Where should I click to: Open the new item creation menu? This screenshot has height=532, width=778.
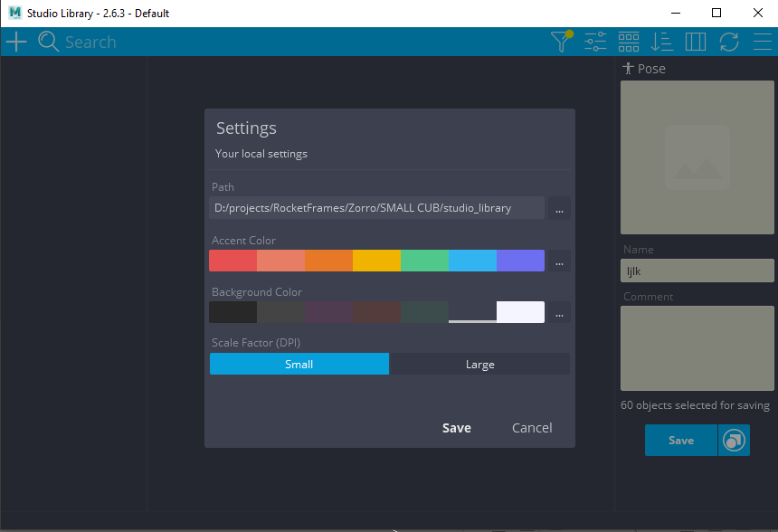pyautogui.click(x=16, y=42)
